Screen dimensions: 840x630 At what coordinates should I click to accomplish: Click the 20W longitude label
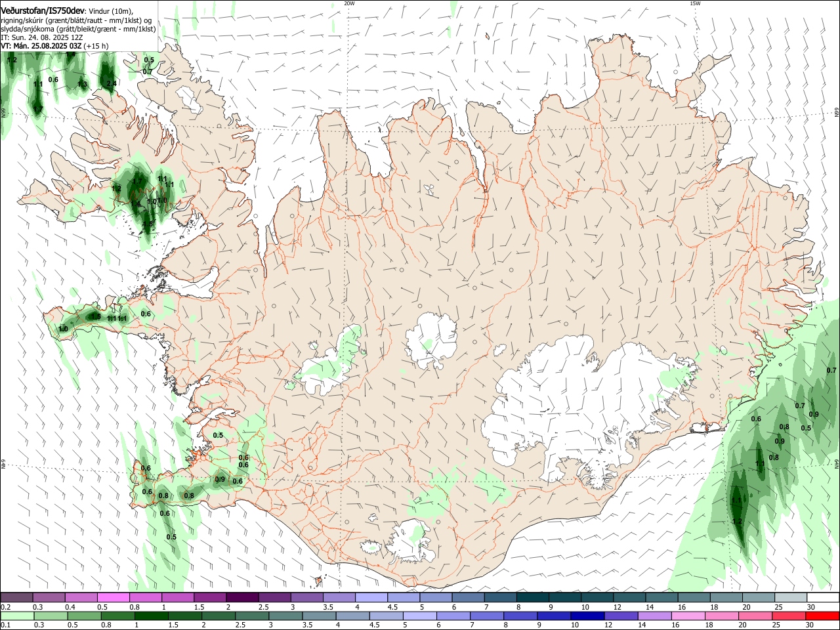click(349, 3)
